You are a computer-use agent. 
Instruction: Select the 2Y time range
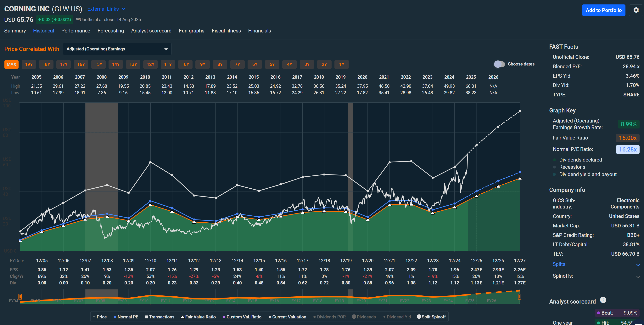pos(324,65)
